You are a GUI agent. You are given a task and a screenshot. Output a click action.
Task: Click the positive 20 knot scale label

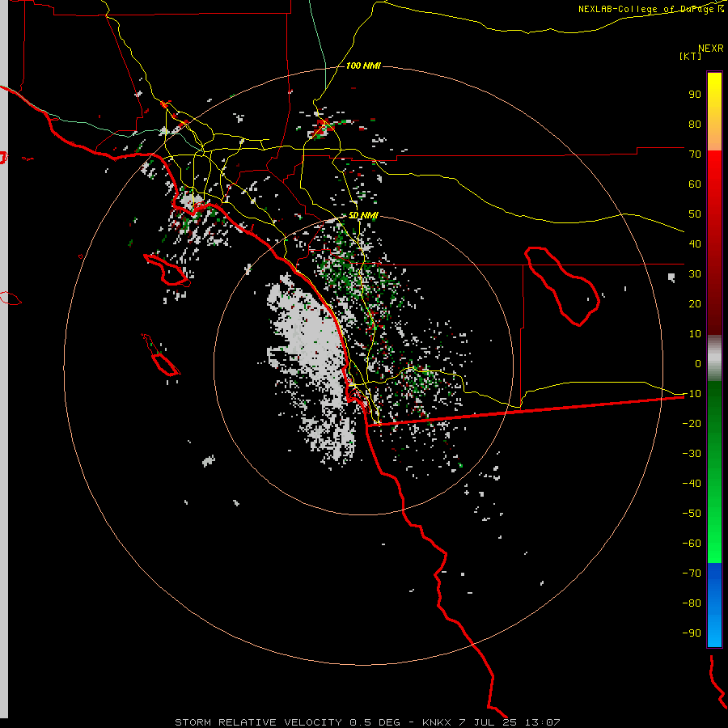(695, 303)
